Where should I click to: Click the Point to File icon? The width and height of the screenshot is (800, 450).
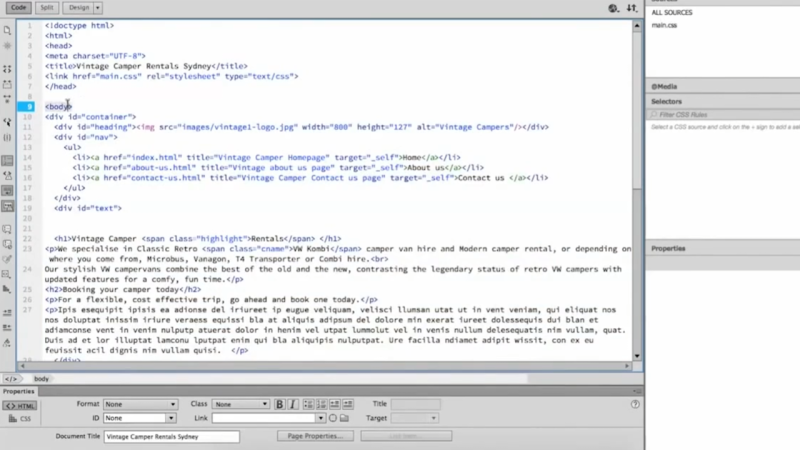pyautogui.click(x=333, y=418)
